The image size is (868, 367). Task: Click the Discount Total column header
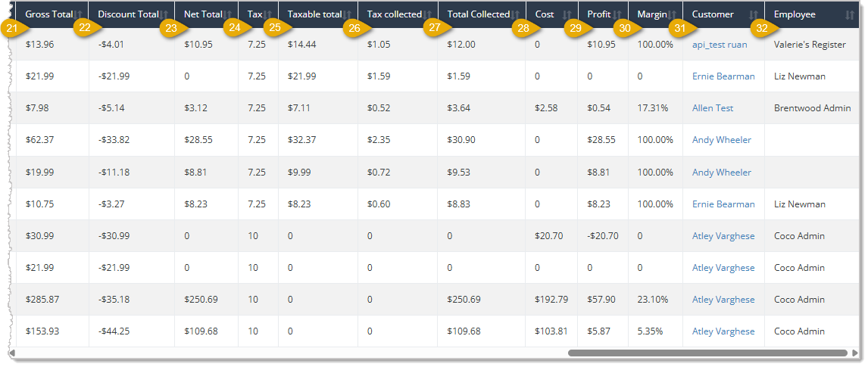coord(129,14)
